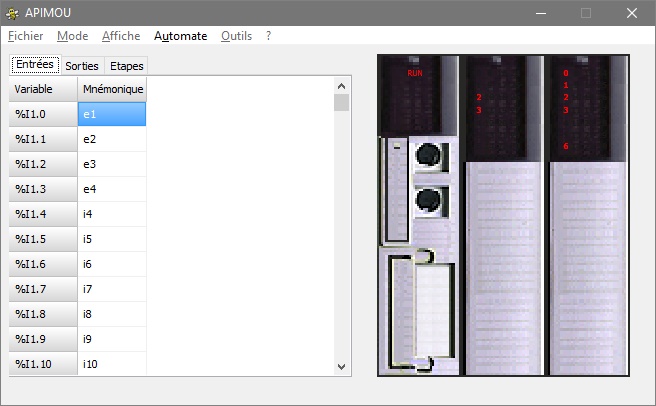
Task: Click the scrollbar up arrow in the table
Action: click(x=341, y=85)
